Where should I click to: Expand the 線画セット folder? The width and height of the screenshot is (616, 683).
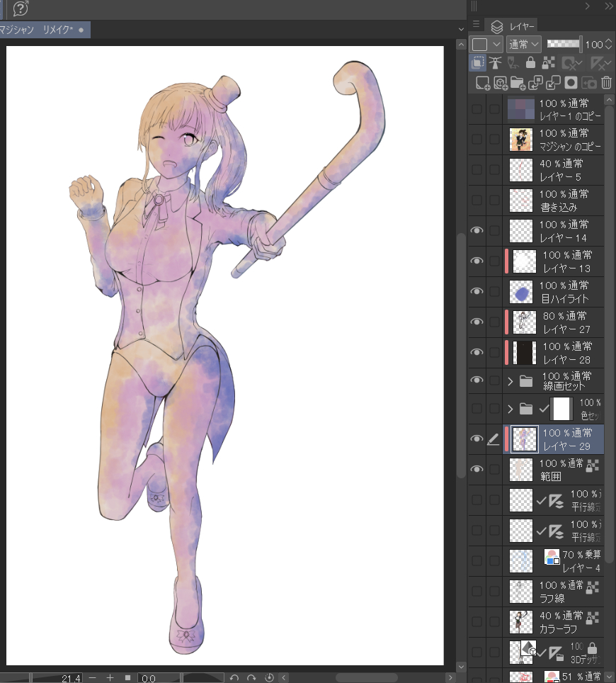511,382
